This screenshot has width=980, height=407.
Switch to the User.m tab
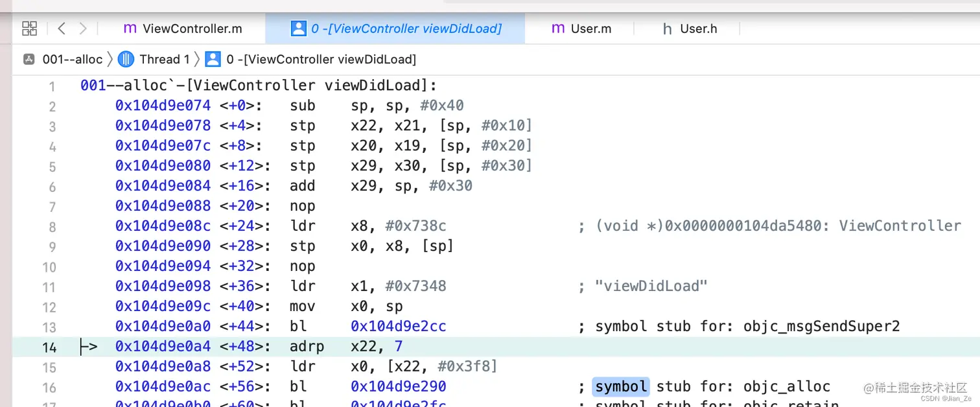coord(581,29)
